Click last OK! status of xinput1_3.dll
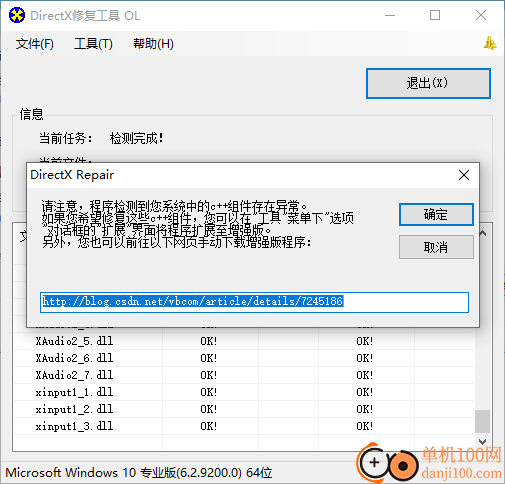 (x=365, y=426)
